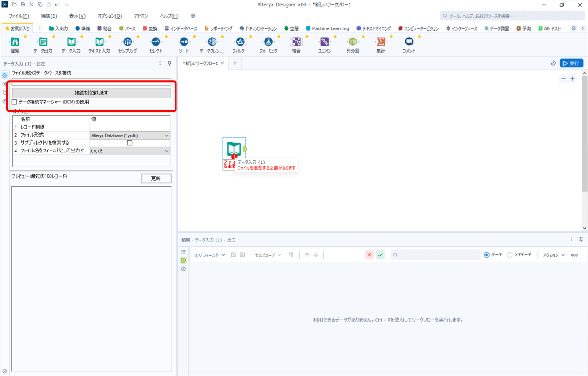
Task: Click the Input Data node on canvas
Action: [x=234, y=149]
